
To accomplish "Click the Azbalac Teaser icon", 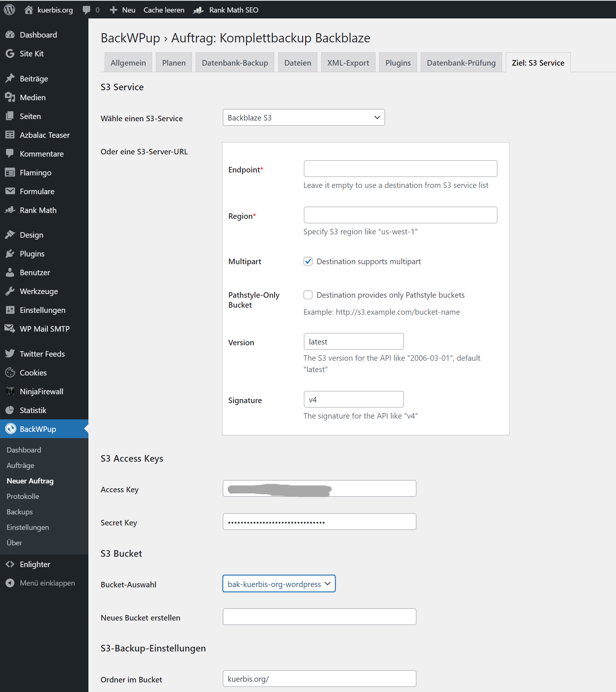I will pyautogui.click(x=10, y=135).
